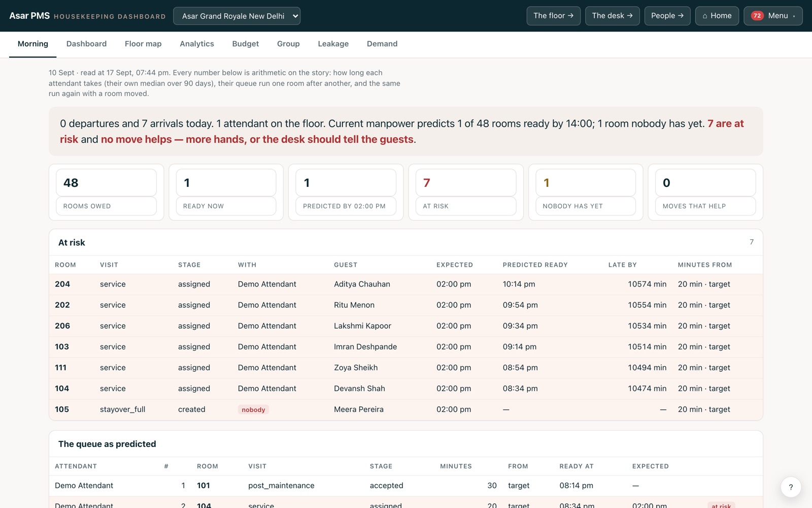The width and height of the screenshot is (812, 508).
Task: Click the 72 notifications badge
Action: pyautogui.click(x=757, y=16)
